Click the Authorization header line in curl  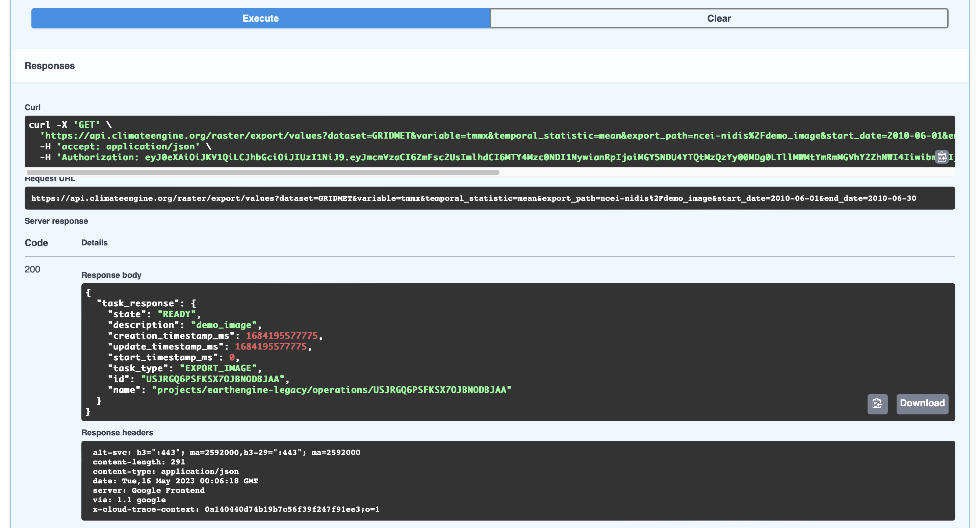[x=457, y=157]
